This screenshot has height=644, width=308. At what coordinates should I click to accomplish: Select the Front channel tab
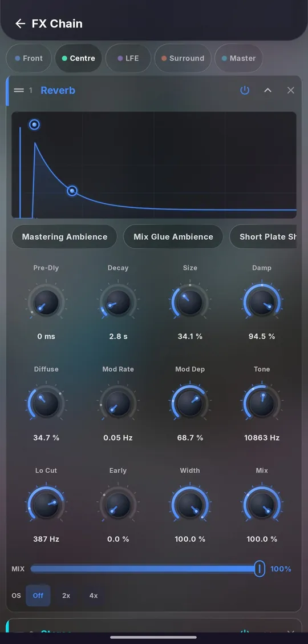coord(29,58)
